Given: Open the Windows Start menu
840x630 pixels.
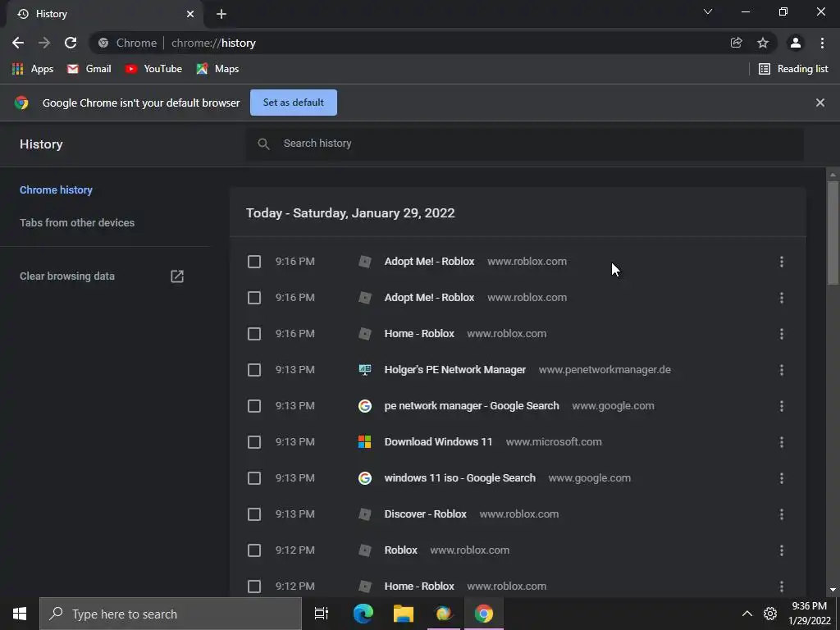Looking at the screenshot, I should click(x=20, y=614).
